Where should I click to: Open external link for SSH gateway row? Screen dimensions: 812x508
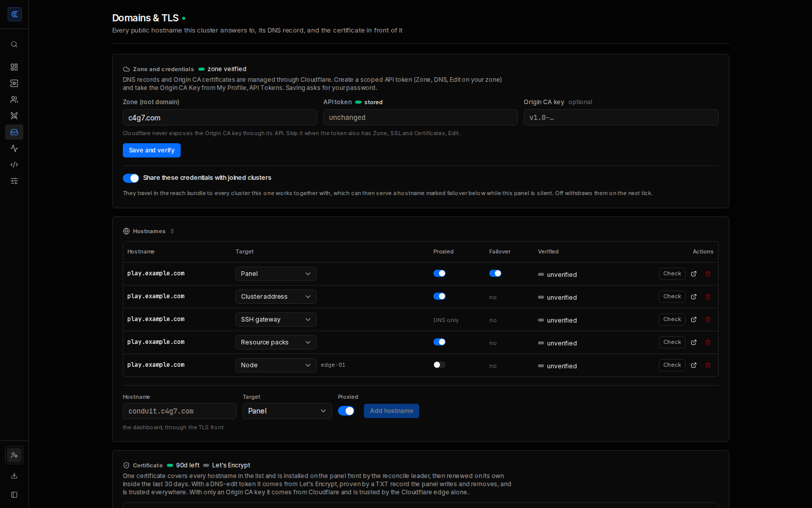pyautogui.click(x=694, y=320)
